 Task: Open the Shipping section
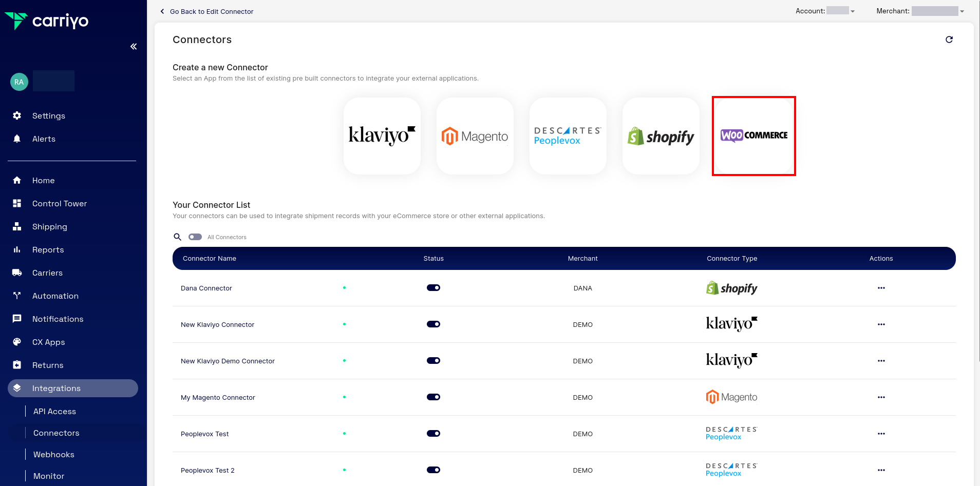point(50,226)
